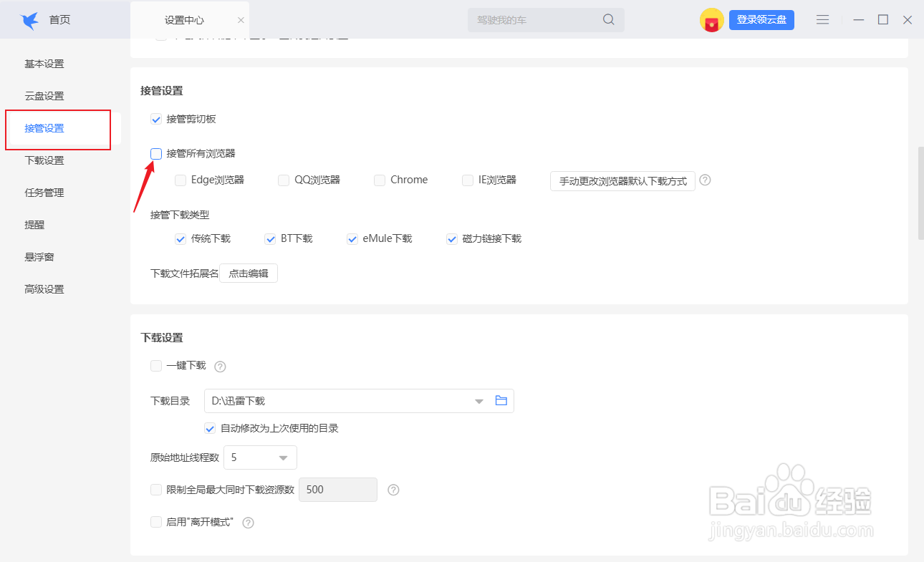
Task: Open the hamburger main menu icon
Action: pos(822,19)
